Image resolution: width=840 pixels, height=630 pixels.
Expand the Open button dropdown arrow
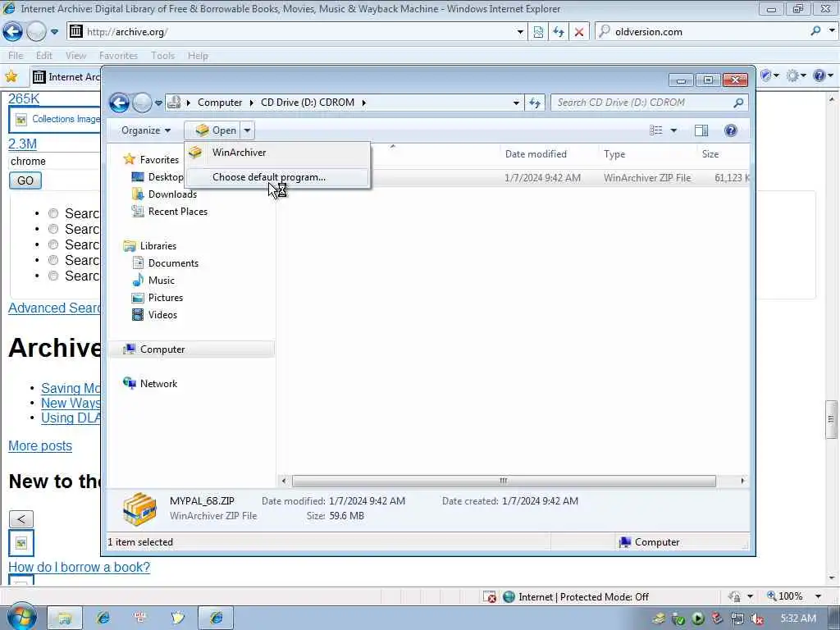point(248,130)
